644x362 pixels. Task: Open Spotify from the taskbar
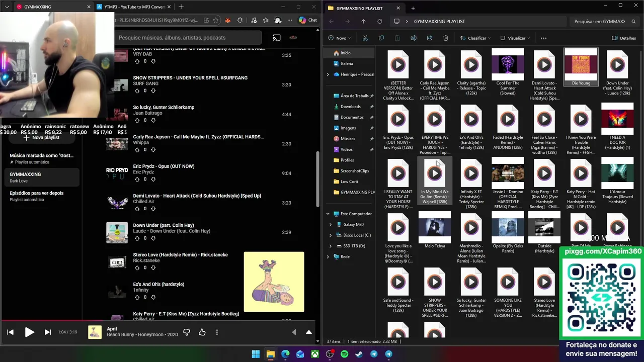click(x=344, y=354)
